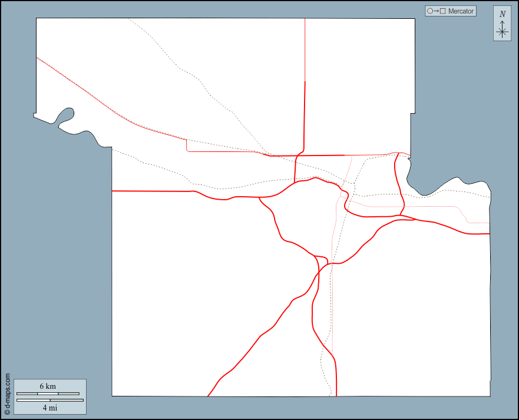Click the Mercator projection label
519x420 pixels.
461,11
